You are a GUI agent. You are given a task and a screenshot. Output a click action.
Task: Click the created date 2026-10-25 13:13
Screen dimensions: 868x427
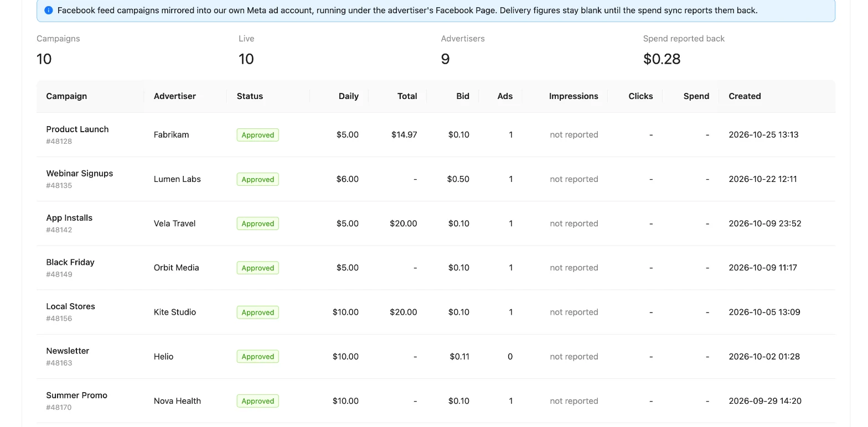[763, 135]
